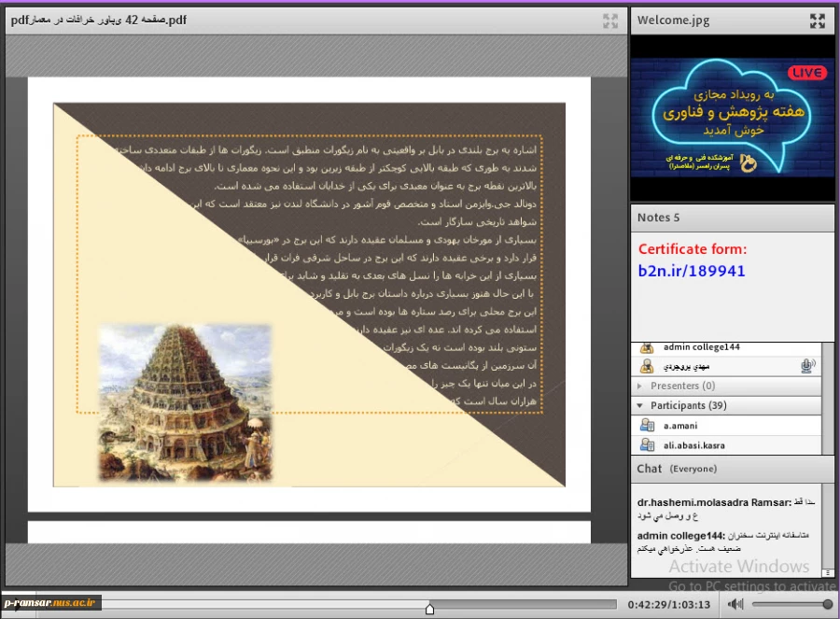Click participant icon next to ali.abasi.kasra
This screenshot has height=619, width=840.
[647, 444]
